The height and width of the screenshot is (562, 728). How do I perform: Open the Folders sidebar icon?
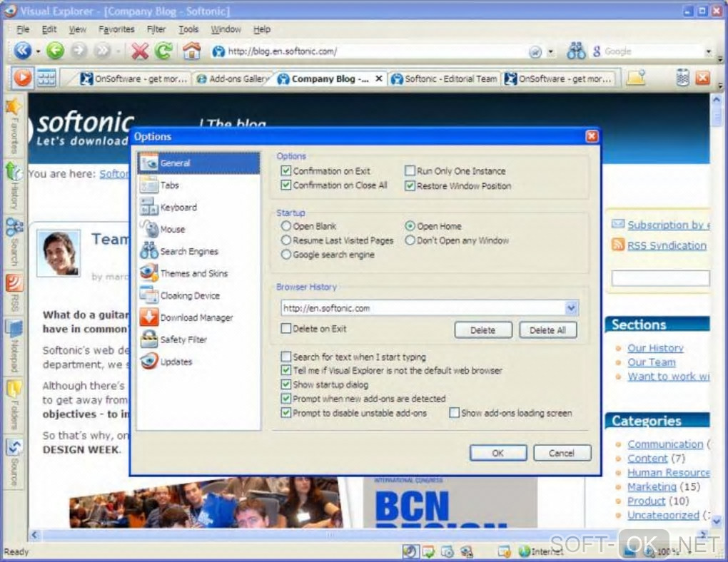pyautogui.click(x=14, y=389)
